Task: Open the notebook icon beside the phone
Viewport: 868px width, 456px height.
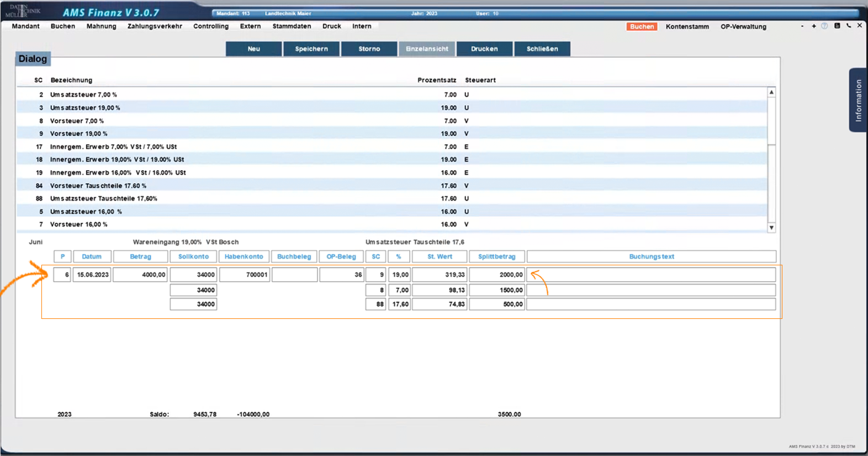Action: [x=837, y=26]
